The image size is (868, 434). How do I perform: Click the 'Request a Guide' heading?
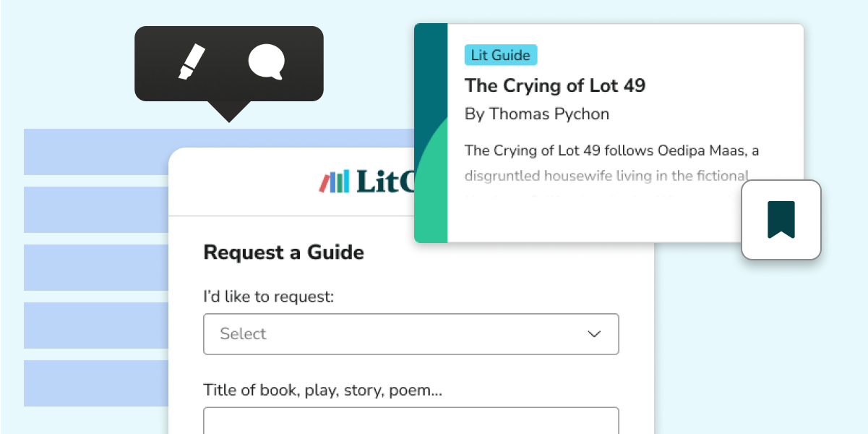[x=283, y=252]
